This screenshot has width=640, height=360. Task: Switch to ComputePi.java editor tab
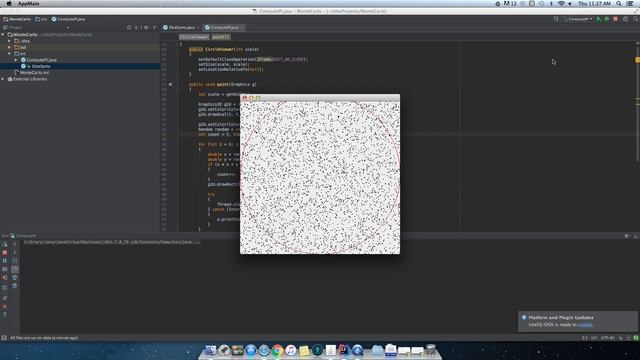tap(223, 27)
